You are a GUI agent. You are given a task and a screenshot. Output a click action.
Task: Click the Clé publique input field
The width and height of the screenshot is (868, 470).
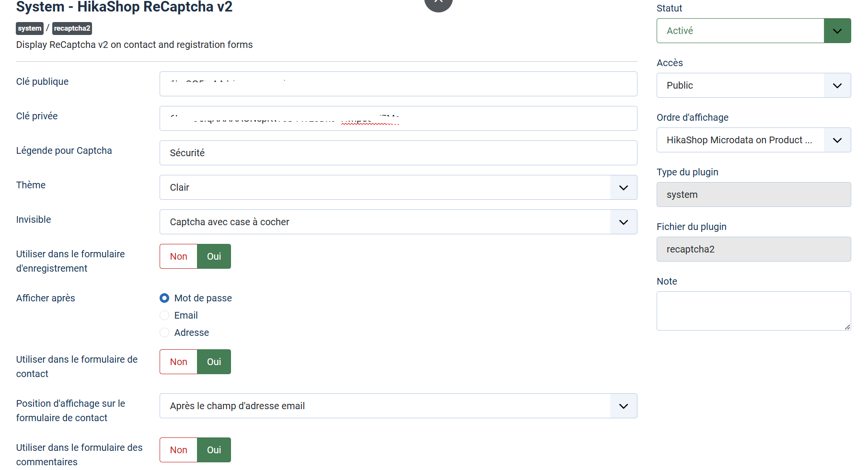398,84
